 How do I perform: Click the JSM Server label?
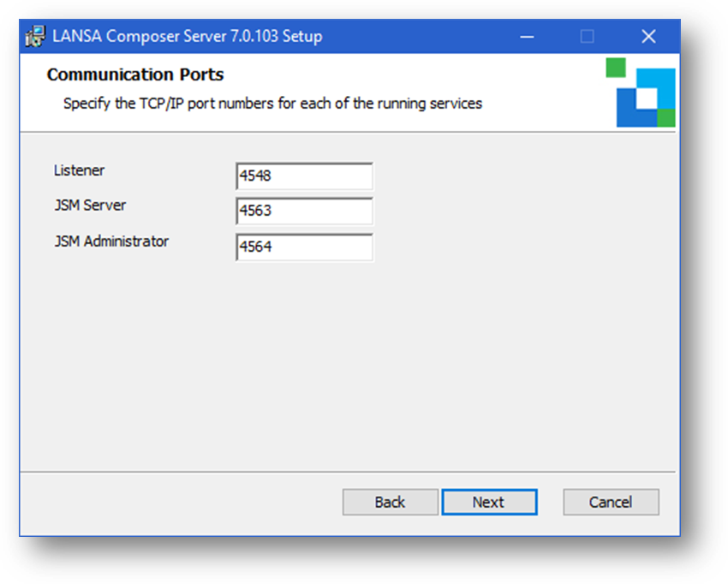click(90, 206)
